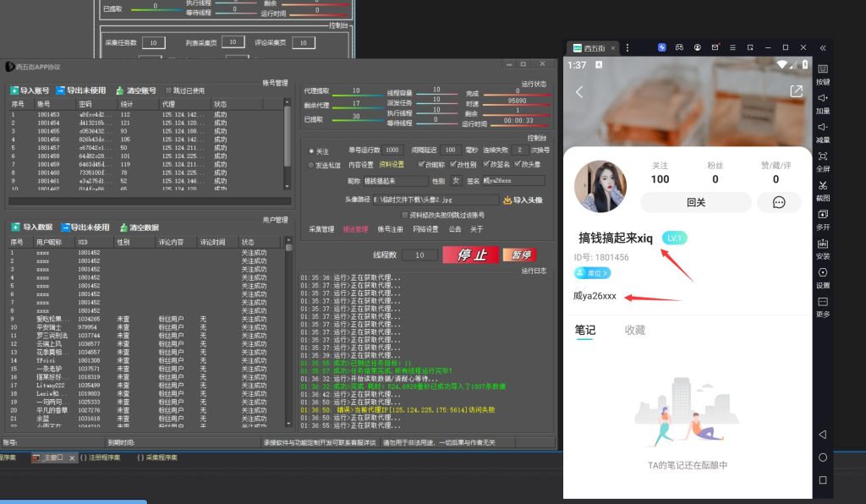
Task: Tap the chat message bubble icon
Action: click(x=779, y=202)
